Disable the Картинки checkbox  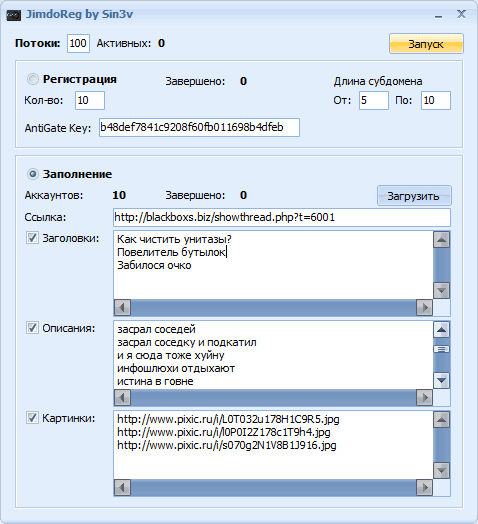pyautogui.click(x=32, y=418)
